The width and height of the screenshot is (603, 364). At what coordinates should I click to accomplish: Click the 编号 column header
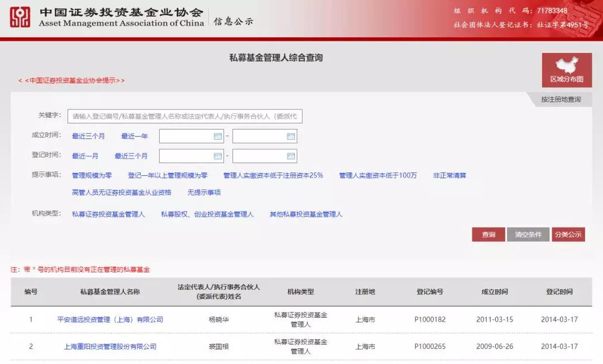[31, 292]
